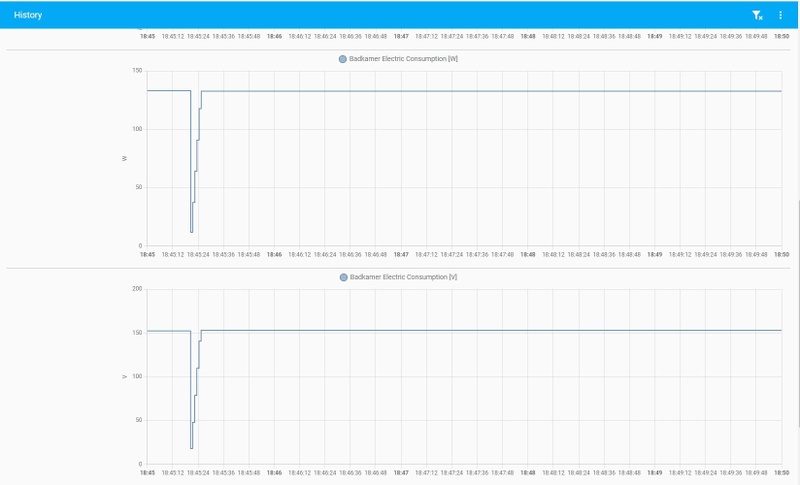This screenshot has height=485, width=800.
Task: Click the 200 label on the volt chart y-axis
Action: pos(137,289)
